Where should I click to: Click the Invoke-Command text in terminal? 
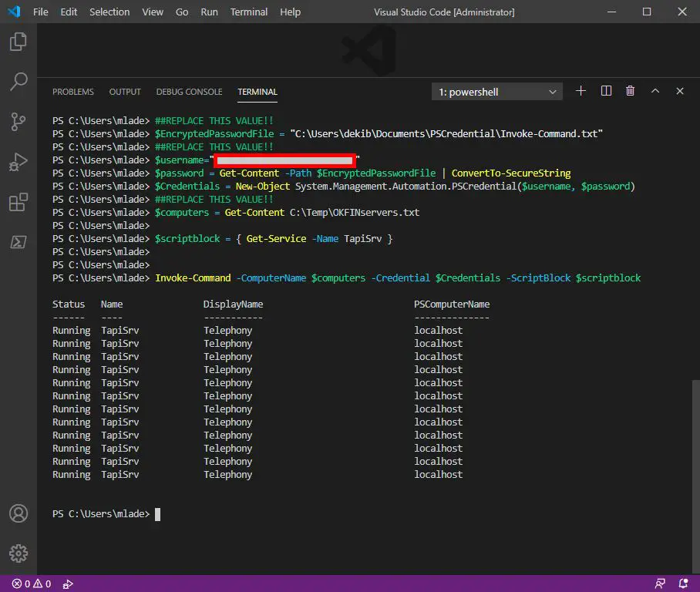click(x=193, y=278)
